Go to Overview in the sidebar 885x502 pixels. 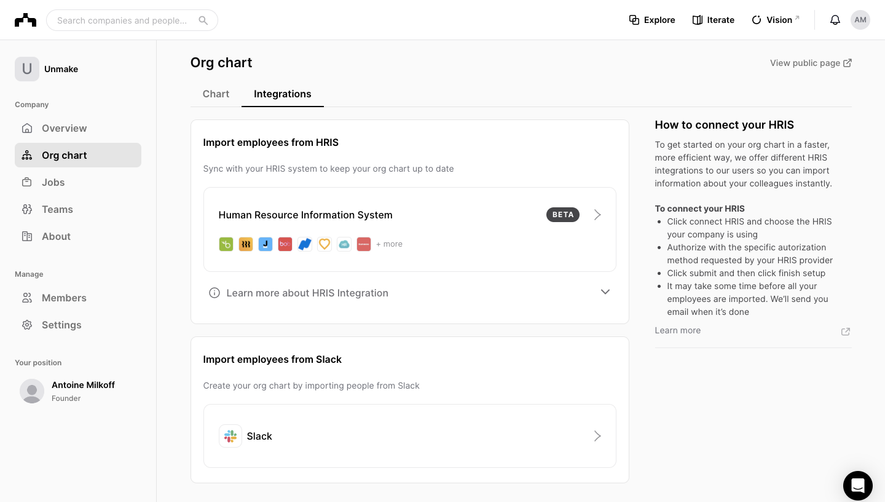(x=78, y=128)
